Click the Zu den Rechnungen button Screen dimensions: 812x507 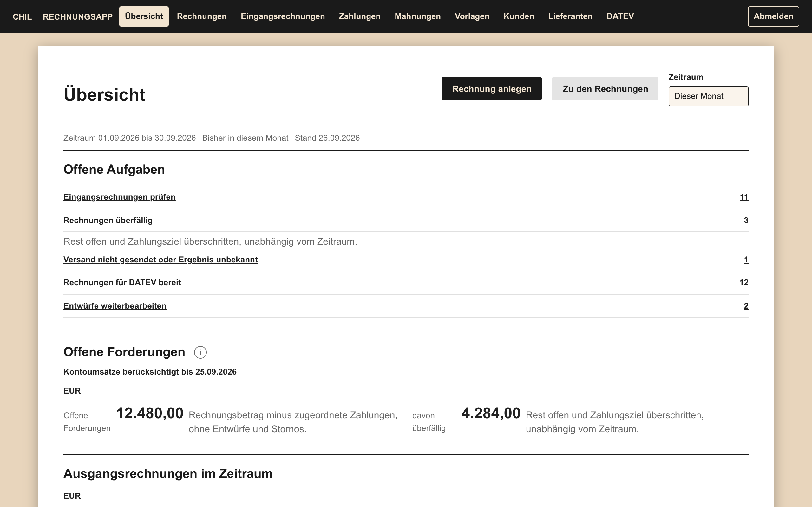(605, 89)
